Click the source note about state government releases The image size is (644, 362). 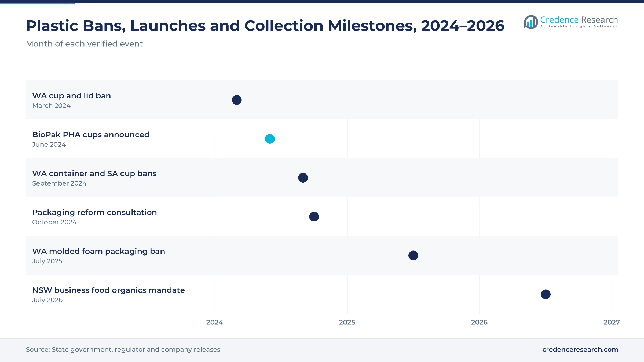point(123,349)
